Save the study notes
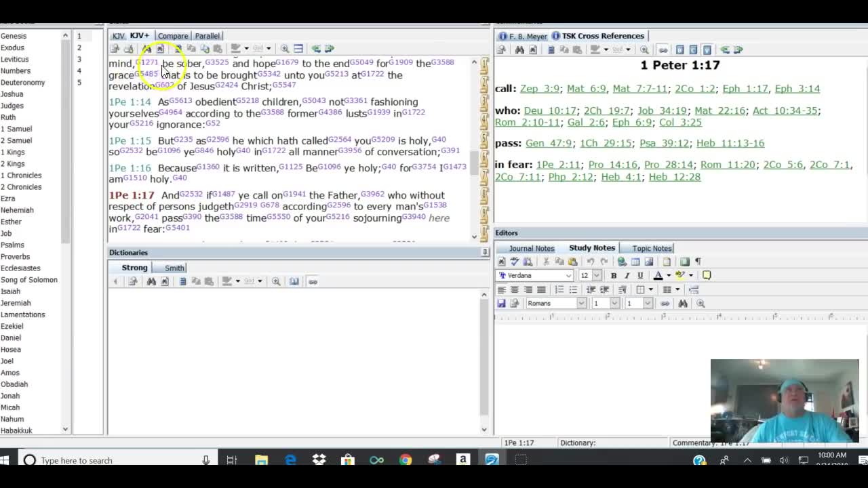 click(501, 304)
